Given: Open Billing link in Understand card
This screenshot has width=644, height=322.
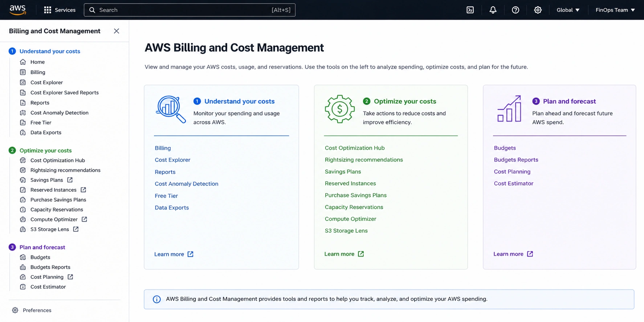Looking at the screenshot, I should pyautogui.click(x=163, y=148).
